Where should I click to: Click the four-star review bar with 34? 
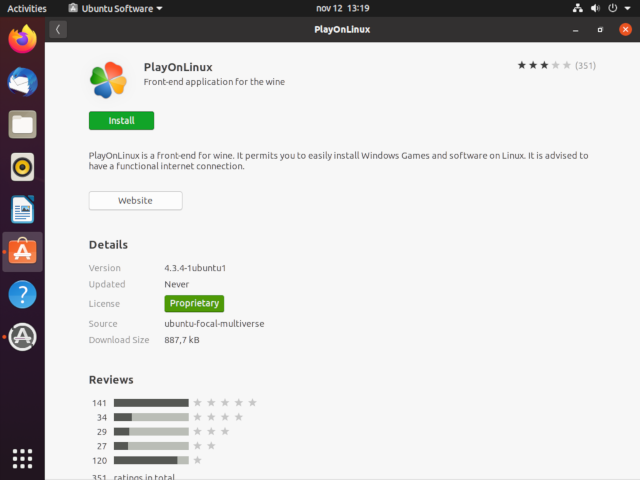tap(151, 417)
